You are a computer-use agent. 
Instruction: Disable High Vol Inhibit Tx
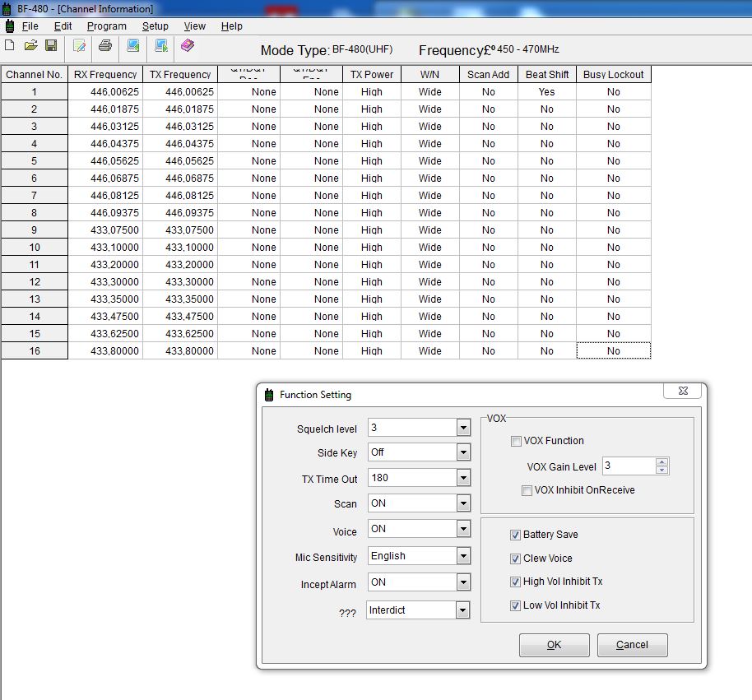click(x=515, y=582)
